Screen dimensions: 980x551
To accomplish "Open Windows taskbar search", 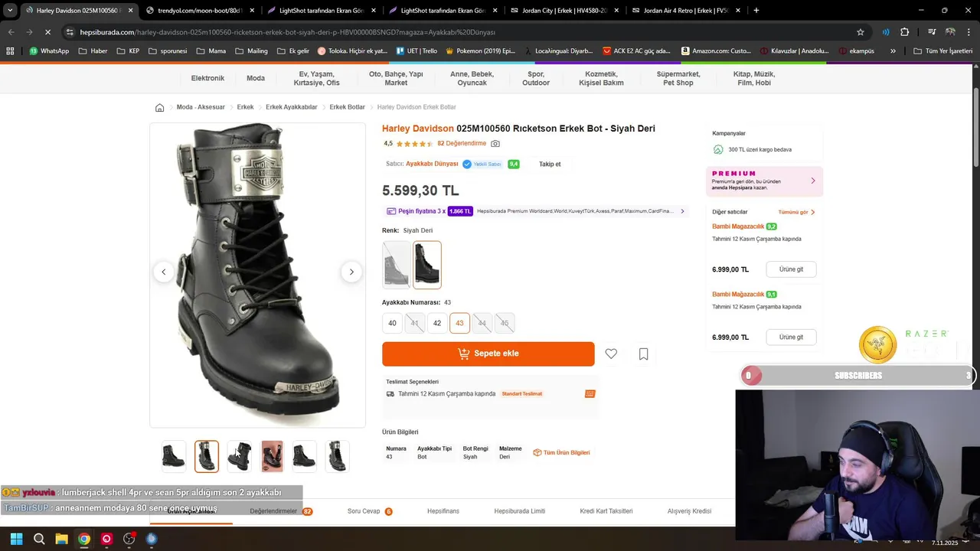I will 39,539.
